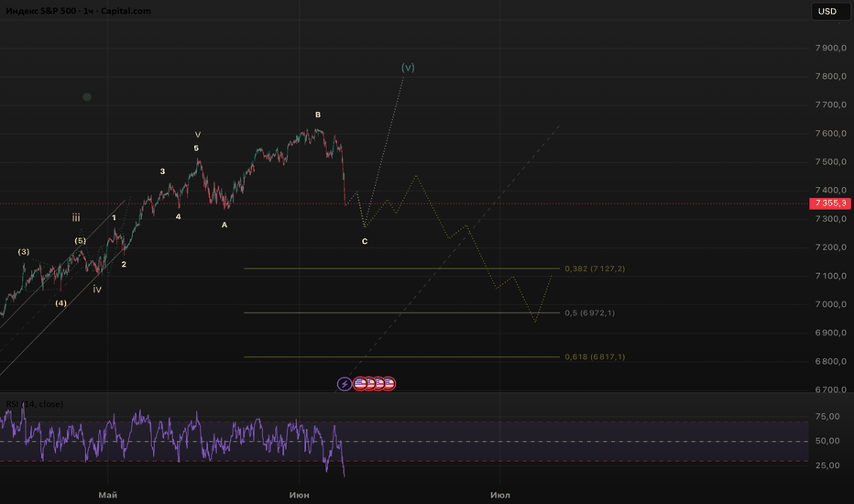The image size is (854, 504).
Task: Click the Июн date label on the time axis
Action: (x=299, y=495)
